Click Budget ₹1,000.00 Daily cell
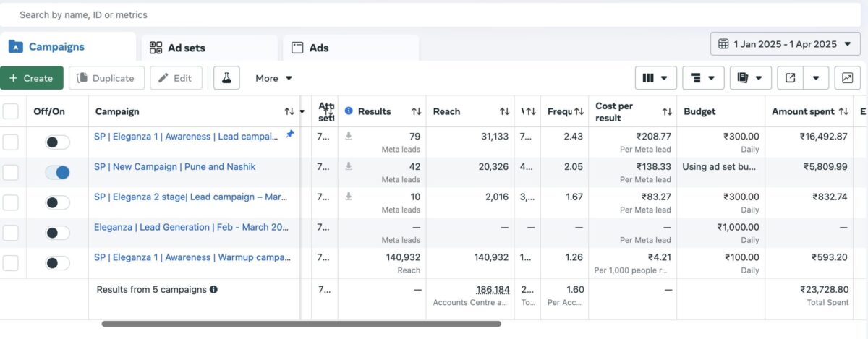The width and height of the screenshot is (868, 339). tap(720, 233)
